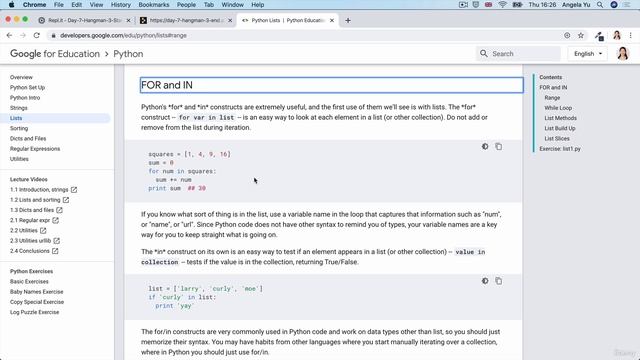Click the Python breadcrumb link

tap(128, 54)
